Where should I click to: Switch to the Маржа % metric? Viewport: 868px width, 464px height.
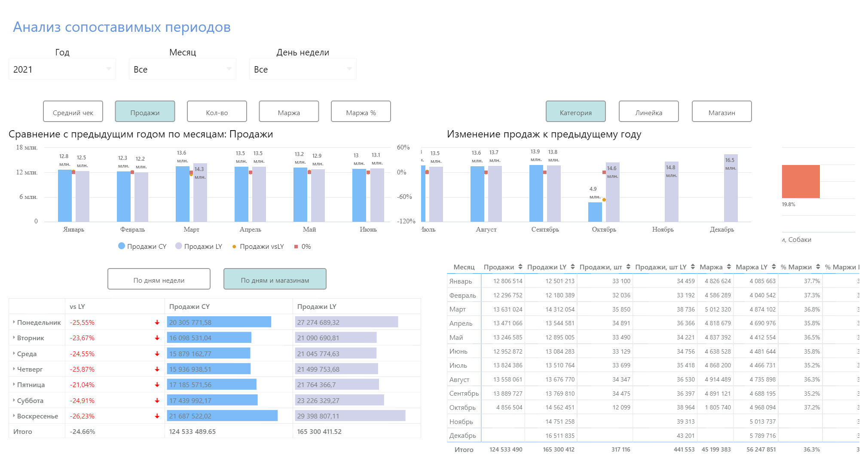pos(361,112)
